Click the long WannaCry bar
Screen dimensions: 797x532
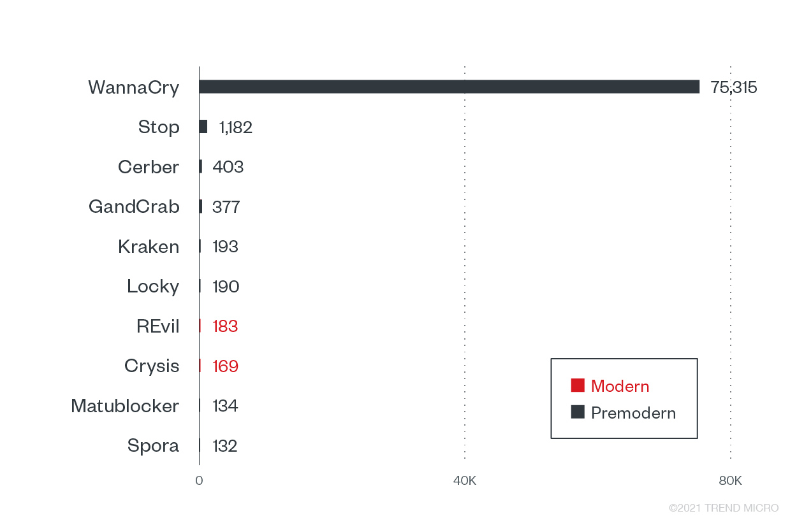coord(449,87)
